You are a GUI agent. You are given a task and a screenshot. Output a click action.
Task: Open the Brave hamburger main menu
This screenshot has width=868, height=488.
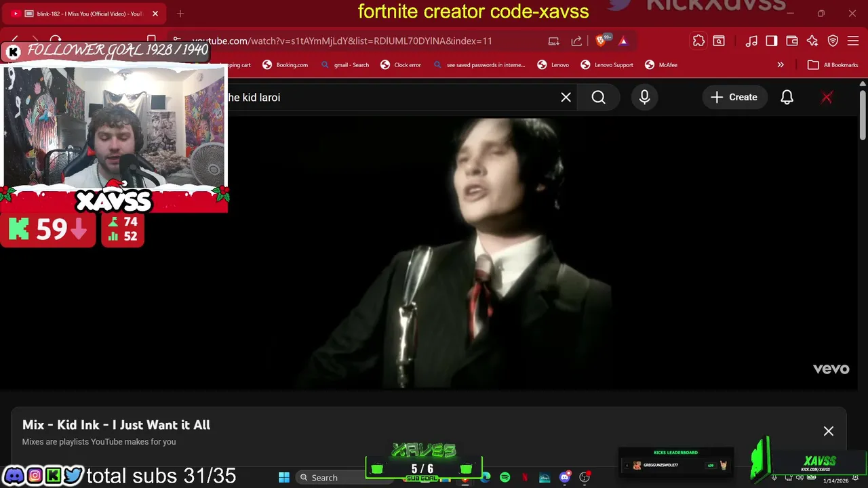point(854,41)
